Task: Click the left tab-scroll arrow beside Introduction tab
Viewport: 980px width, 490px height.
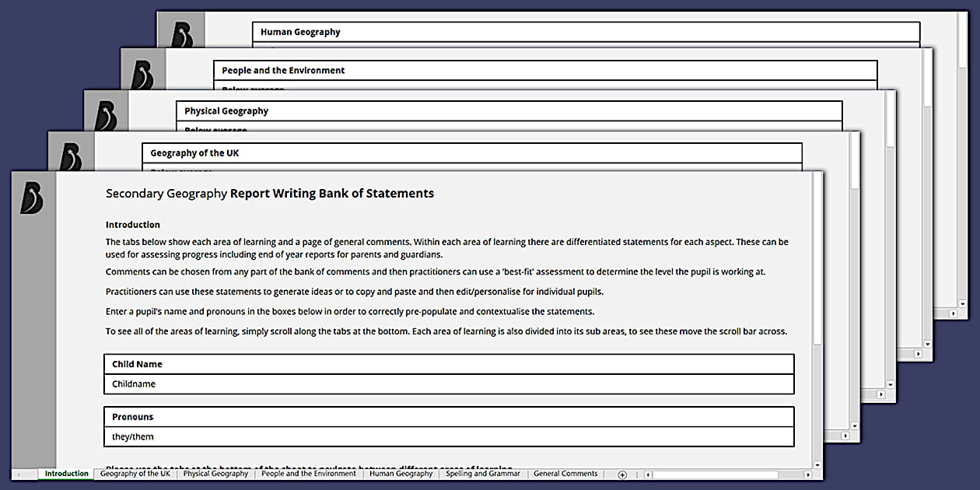Action: 19,474
